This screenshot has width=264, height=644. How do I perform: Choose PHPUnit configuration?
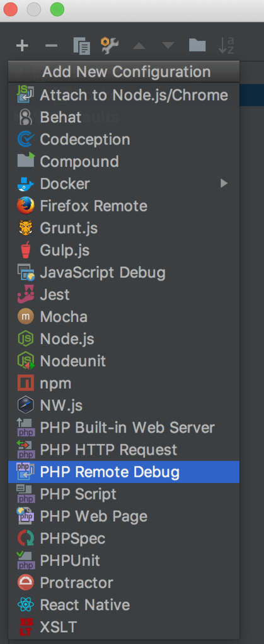click(123, 560)
